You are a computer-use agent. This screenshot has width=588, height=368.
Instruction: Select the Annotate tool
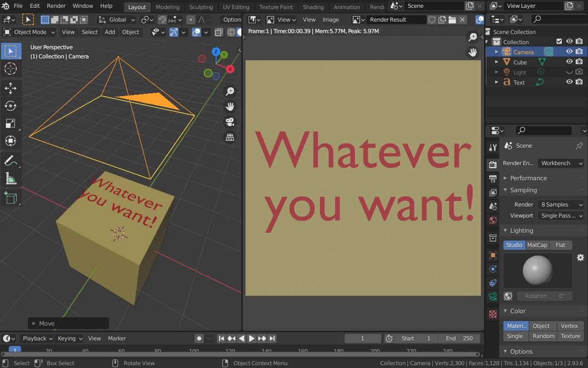tap(11, 161)
